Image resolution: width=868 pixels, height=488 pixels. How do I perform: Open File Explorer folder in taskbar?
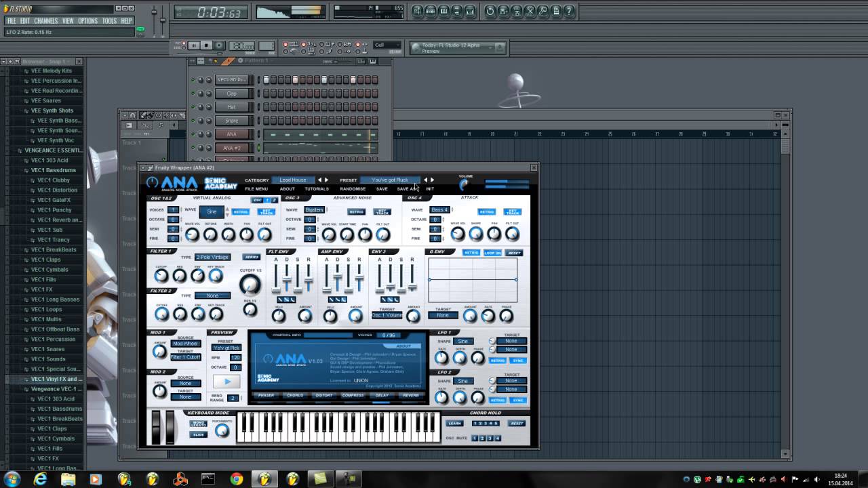pos(68,479)
